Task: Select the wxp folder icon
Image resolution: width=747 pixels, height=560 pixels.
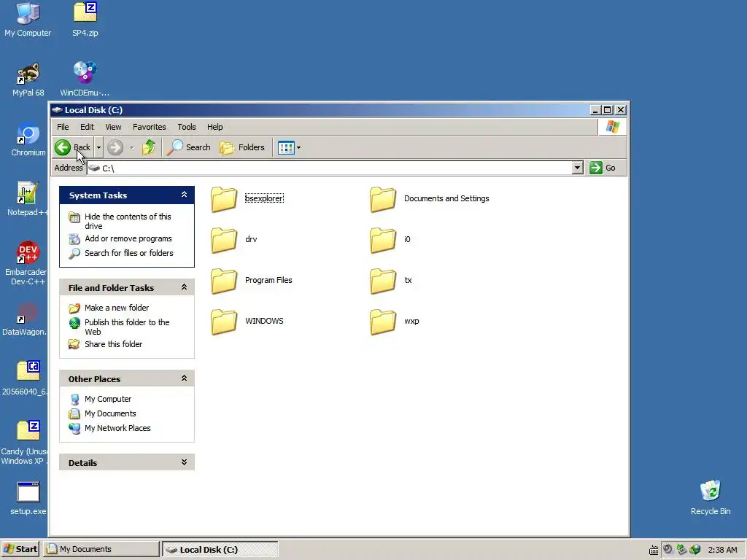Action: pyautogui.click(x=383, y=322)
